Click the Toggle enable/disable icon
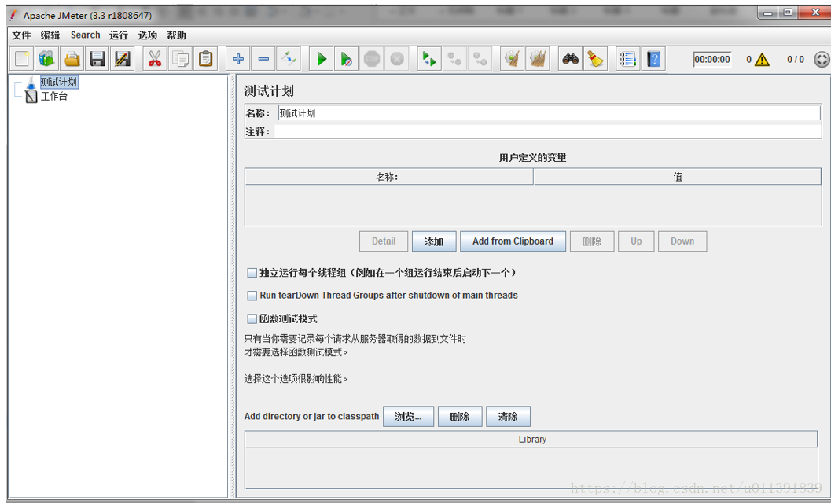The image size is (831, 504). [289, 59]
